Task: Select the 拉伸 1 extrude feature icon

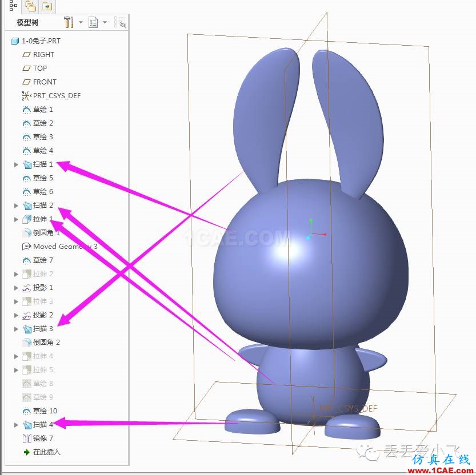Action: [x=27, y=219]
